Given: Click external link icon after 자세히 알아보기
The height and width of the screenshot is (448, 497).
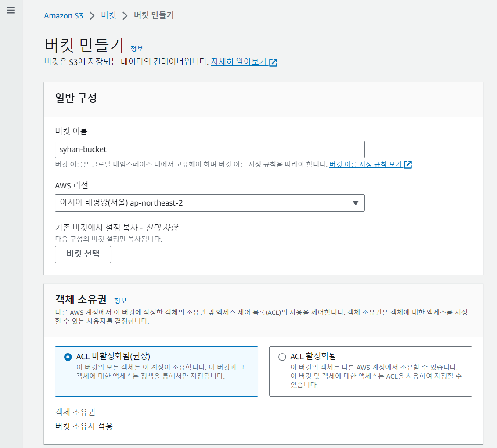Looking at the screenshot, I should [273, 62].
